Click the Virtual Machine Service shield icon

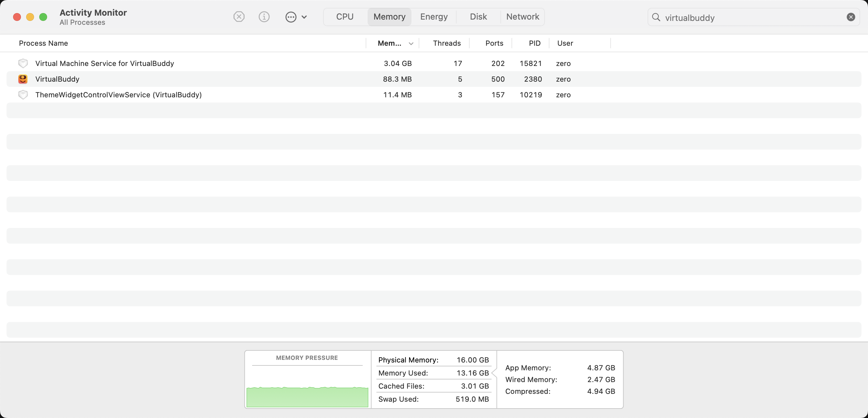[x=23, y=63]
